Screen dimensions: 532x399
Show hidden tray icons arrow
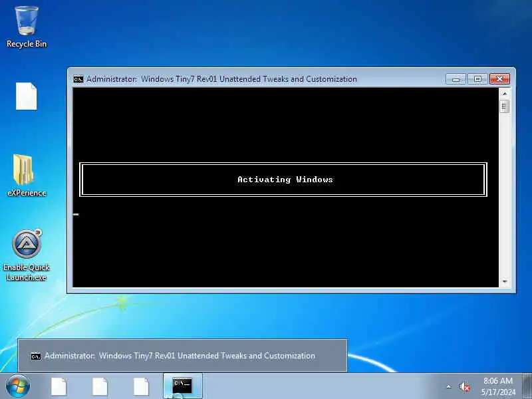coord(449,386)
